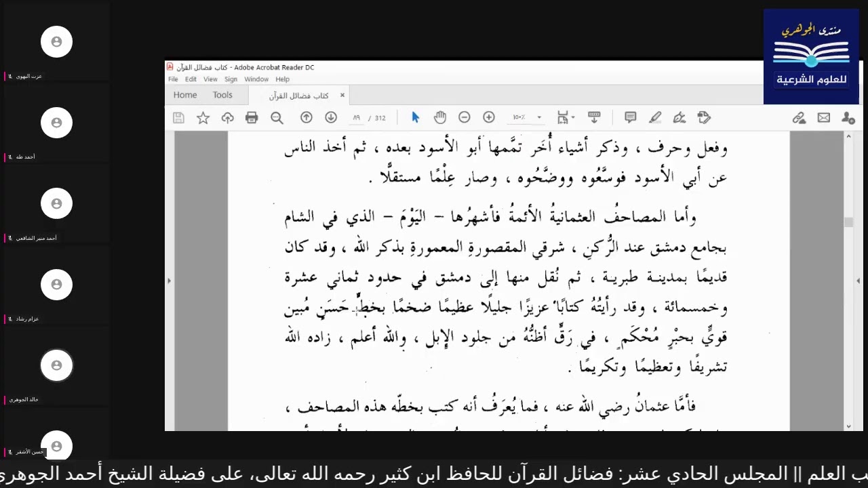Screen dimensions: 868x488
Task: Select participant avatar أحمد طه
Action: point(56,123)
